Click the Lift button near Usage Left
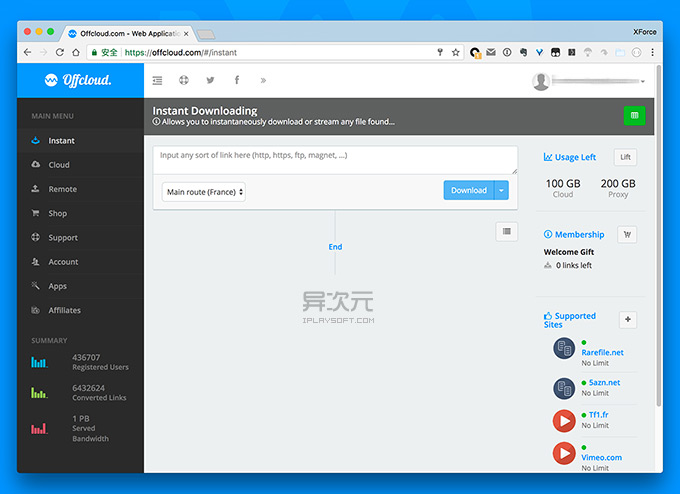Viewport: 680px width, 494px height. (x=625, y=157)
